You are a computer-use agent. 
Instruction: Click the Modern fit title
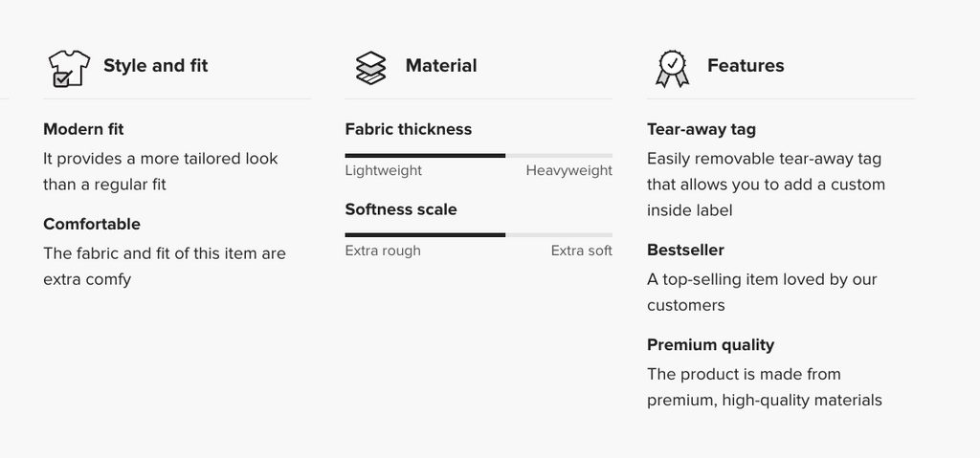click(83, 129)
